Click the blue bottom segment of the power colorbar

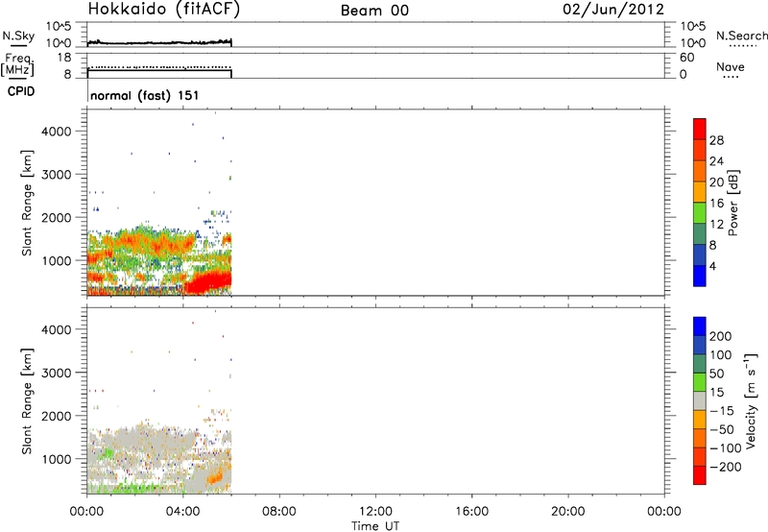coord(700,276)
